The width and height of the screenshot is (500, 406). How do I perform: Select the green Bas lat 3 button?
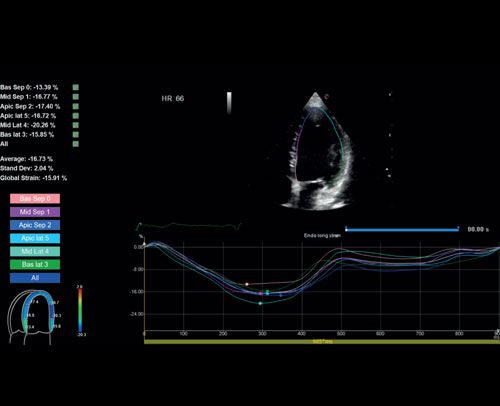pyautogui.click(x=35, y=265)
